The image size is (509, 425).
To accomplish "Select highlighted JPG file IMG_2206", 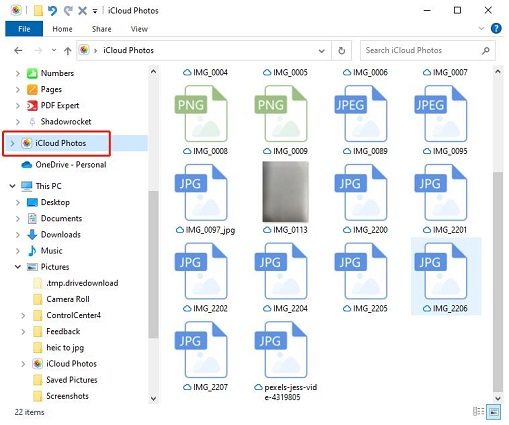I will coord(446,276).
